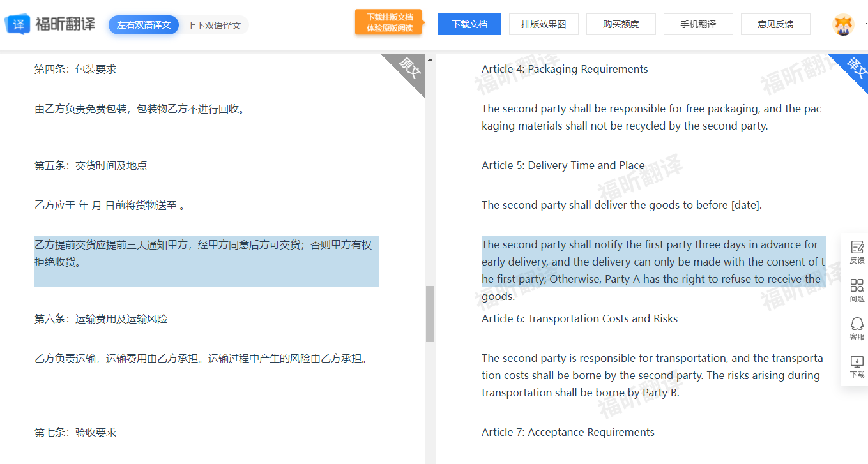Switch to 左右双语译文 side-by-side view
868x464 pixels.
click(x=144, y=25)
